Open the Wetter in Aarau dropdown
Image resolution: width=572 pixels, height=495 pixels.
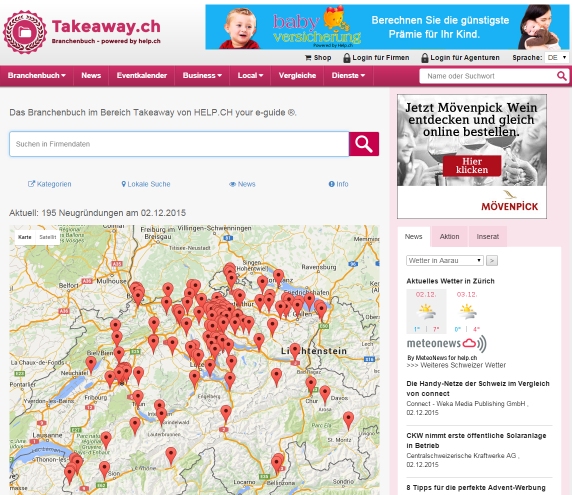[x=445, y=260]
